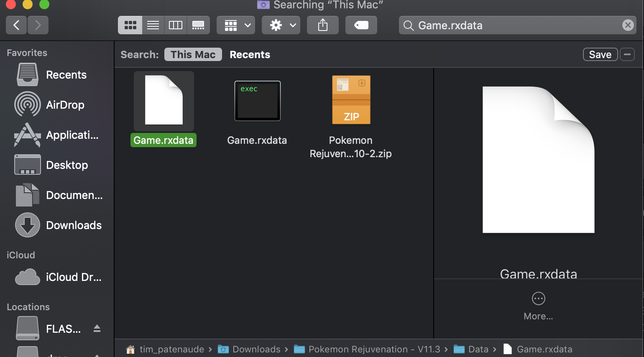Screen dimensions: 644x357
Task: Select the Pokemon Rejuvenation zip file
Action: pos(351,100)
